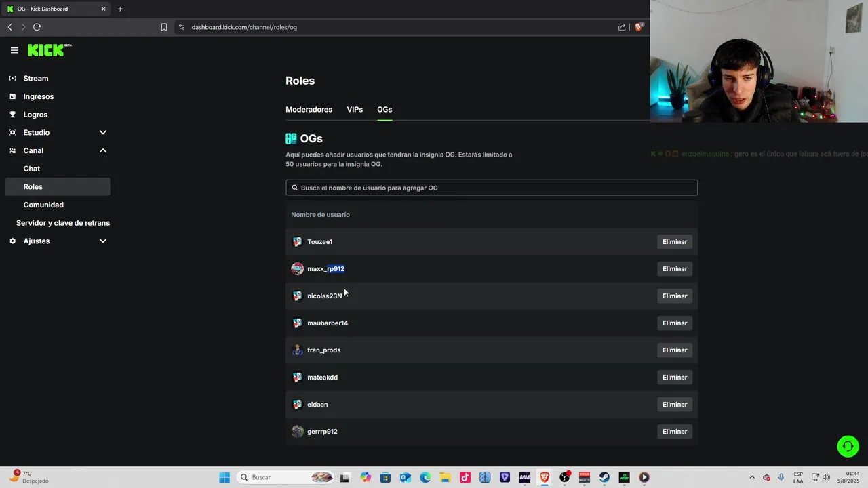Click the Estudio sidebar icon
This screenshot has width=868, height=488.
pyautogui.click(x=12, y=132)
